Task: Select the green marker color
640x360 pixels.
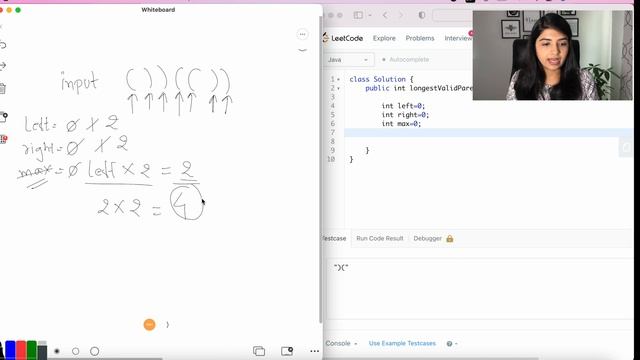Action: point(31,350)
